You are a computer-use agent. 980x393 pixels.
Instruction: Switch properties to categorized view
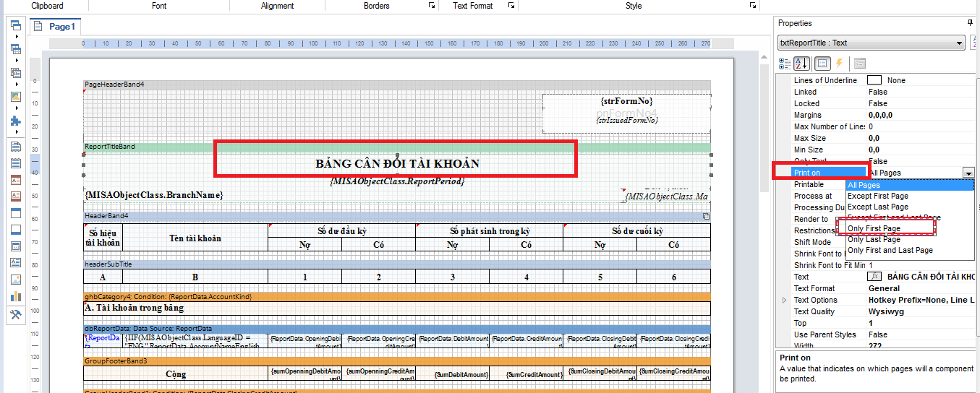tap(784, 63)
